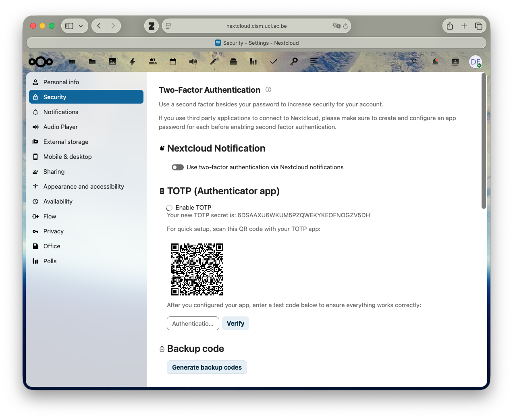Click the translate icon in address bar
513x420 pixels.
coord(337,26)
